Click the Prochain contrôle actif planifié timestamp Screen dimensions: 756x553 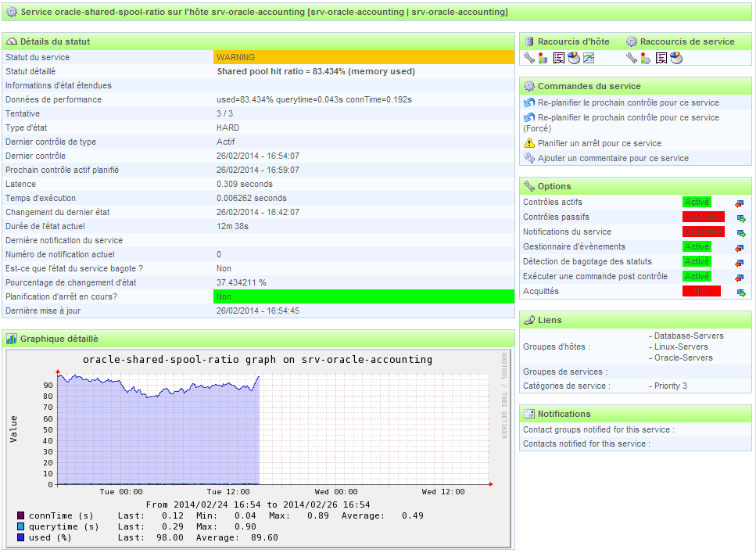click(258, 170)
